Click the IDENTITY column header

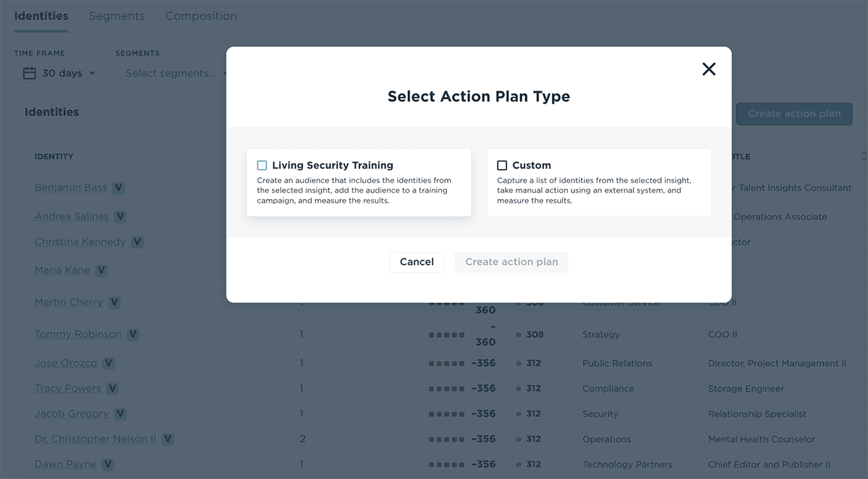[x=54, y=156]
